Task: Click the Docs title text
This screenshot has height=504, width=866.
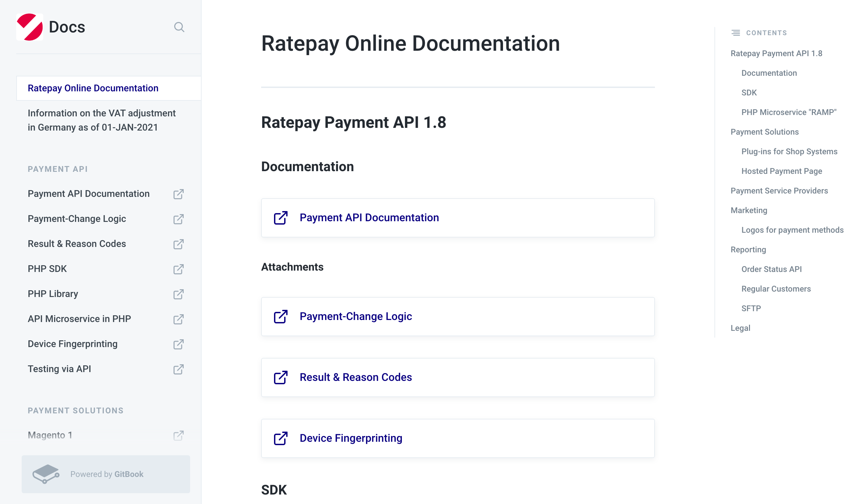Action: point(67,27)
